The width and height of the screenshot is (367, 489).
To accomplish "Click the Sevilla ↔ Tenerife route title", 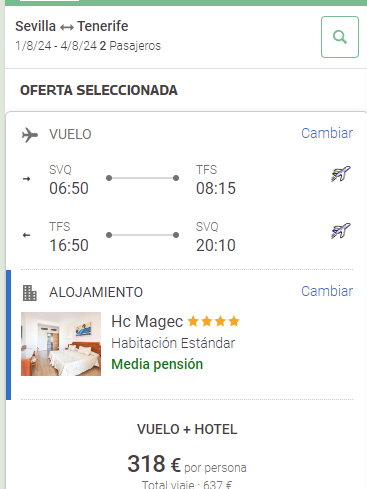I will [72, 26].
